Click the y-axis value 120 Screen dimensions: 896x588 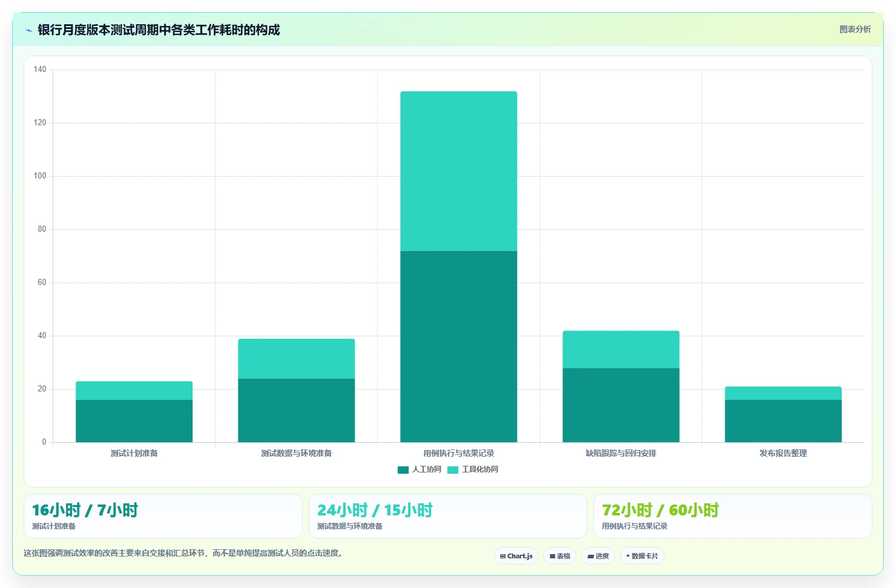click(40, 123)
